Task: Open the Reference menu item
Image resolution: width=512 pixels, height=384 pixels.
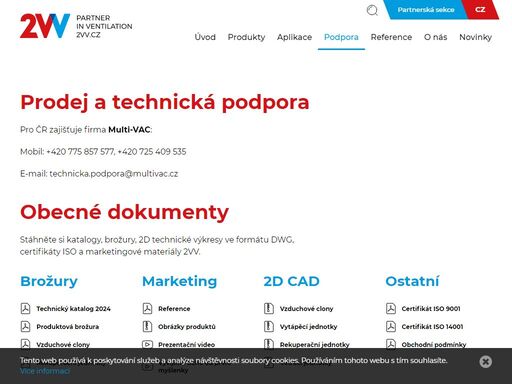Action: coord(391,37)
